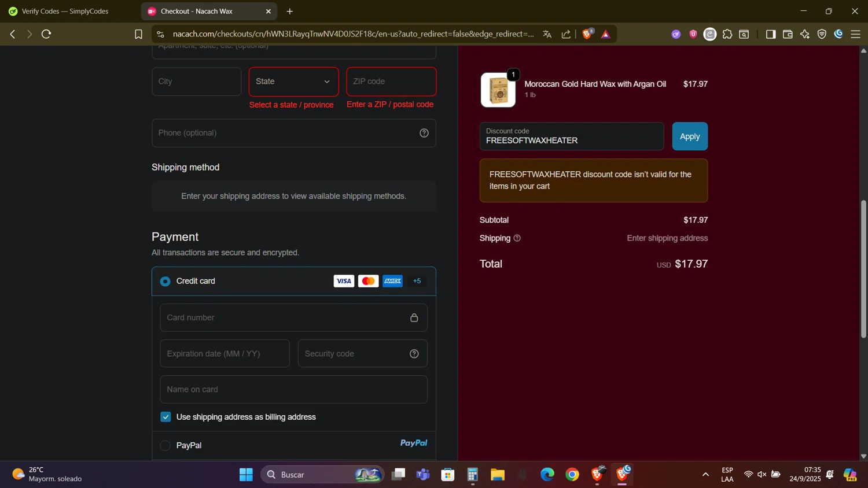868x488 pixels.
Task: Open the Calculator from taskbar
Action: [473, 475]
